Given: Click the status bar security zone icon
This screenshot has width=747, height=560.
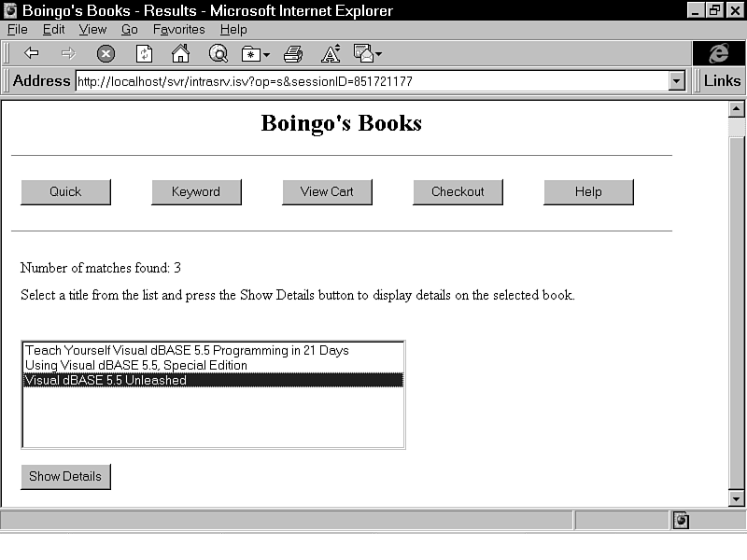Looking at the screenshot, I should pyautogui.click(x=681, y=520).
